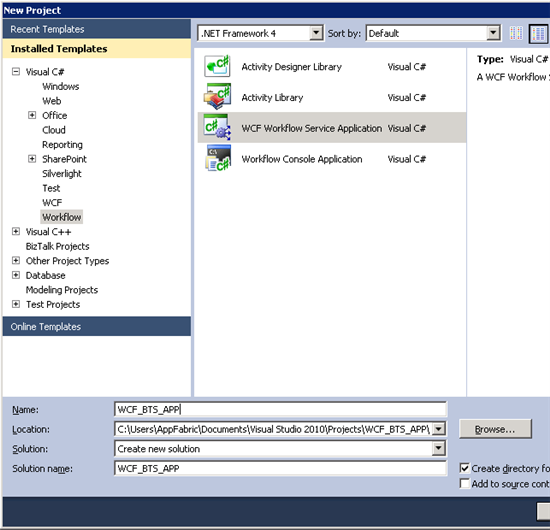Select the Activity Designer Library template icon
Viewport: 550px width, 530px height.
(217, 66)
